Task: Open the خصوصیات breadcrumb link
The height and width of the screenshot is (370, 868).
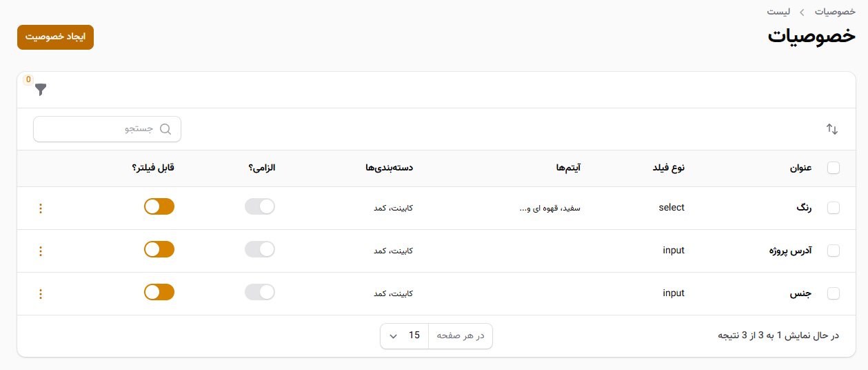Action: coord(835,12)
